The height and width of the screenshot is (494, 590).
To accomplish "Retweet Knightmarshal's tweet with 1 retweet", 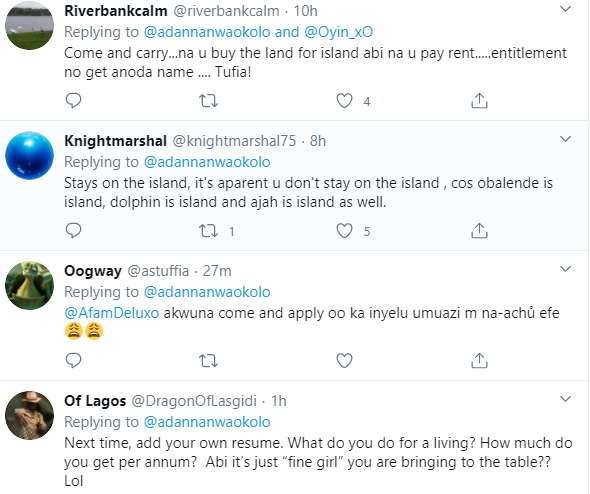I will point(208,231).
